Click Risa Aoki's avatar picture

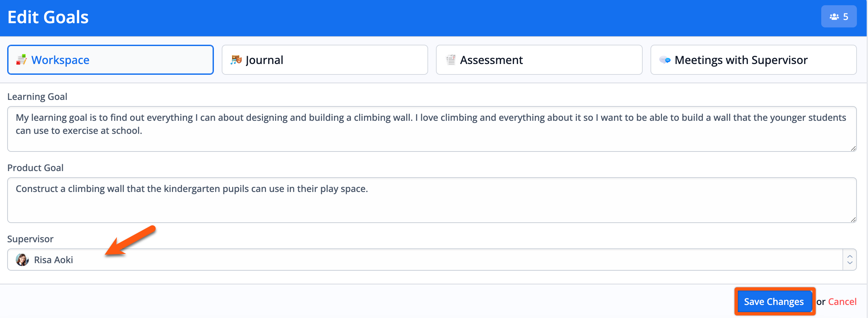(22, 260)
